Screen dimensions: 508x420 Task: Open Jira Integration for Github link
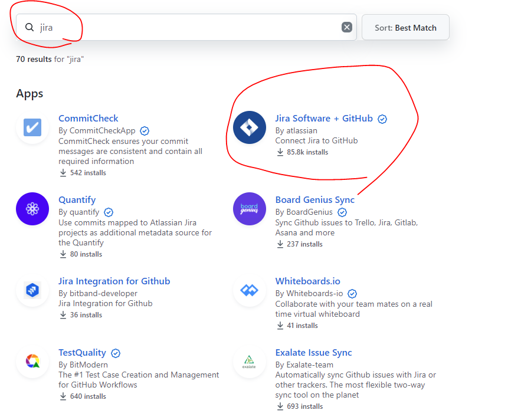pyautogui.click(x=114, y=281)
